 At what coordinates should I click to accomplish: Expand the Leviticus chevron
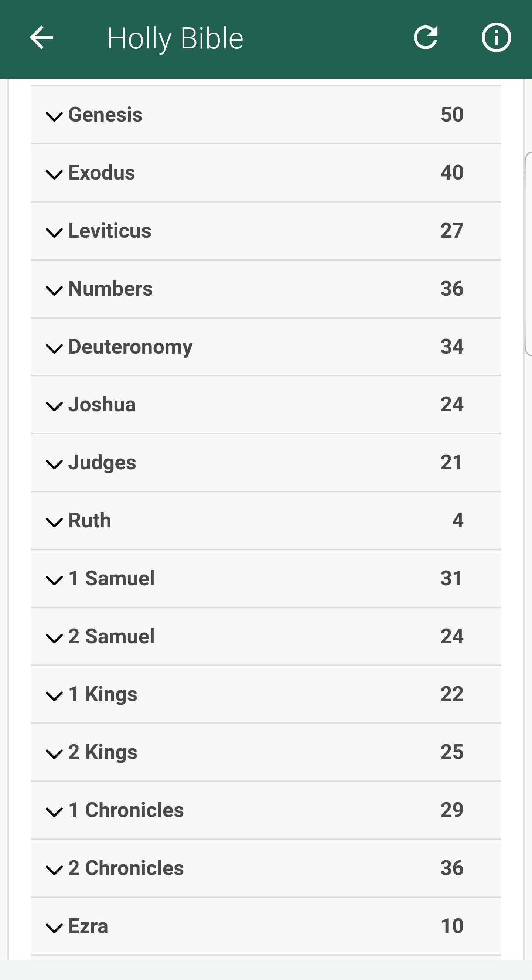click(x=54, y=232)
